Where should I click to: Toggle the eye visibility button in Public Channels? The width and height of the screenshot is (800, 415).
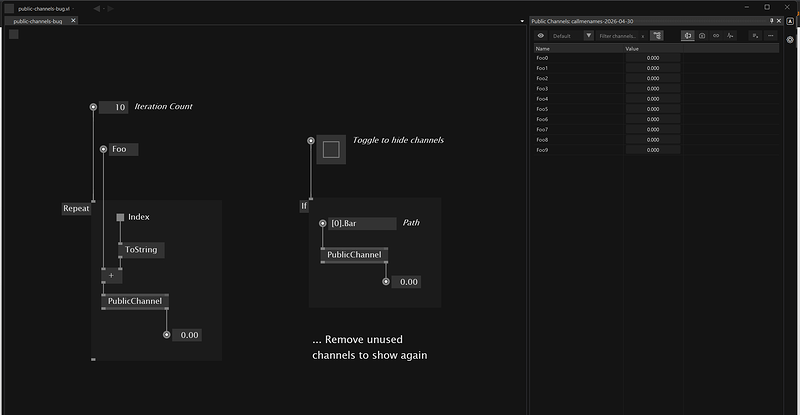click(x=541, y=36)
